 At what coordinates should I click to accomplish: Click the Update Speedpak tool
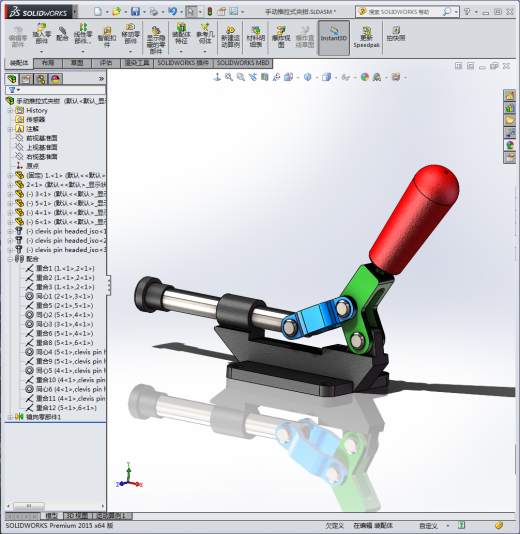(x=366, y=37)
